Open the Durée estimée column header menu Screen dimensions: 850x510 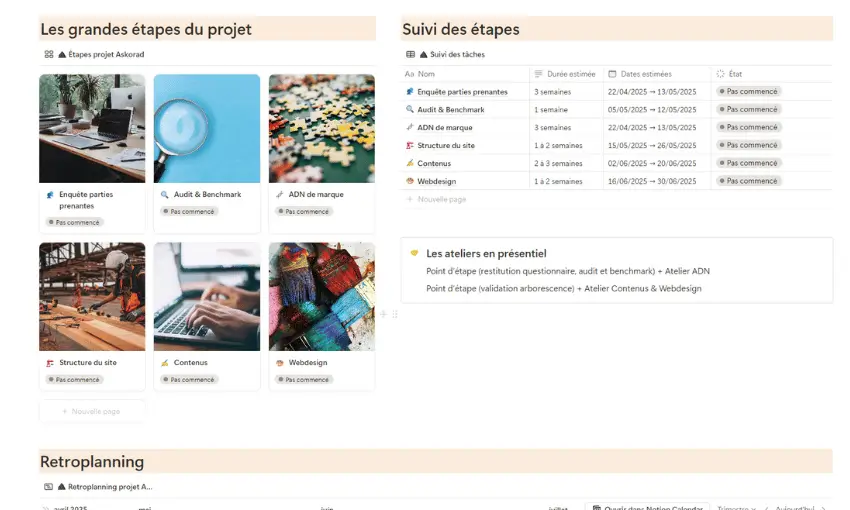pyautogui.click(x=566, y=74)
